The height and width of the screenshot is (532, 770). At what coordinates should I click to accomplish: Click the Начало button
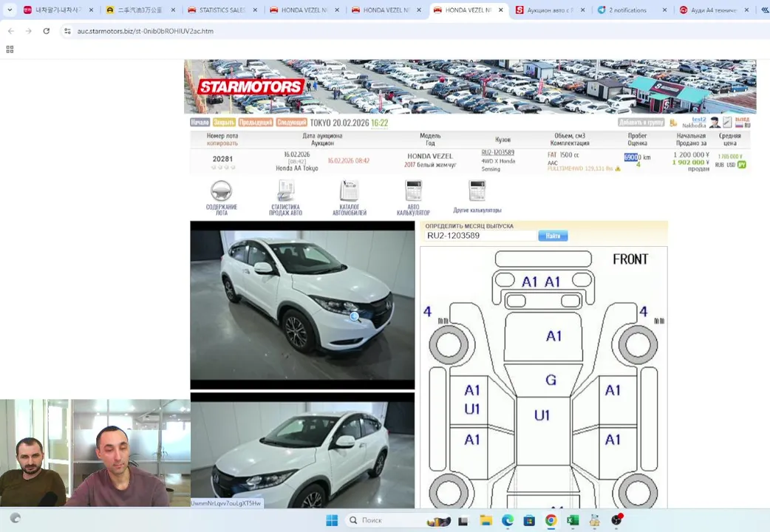pyautogui.click(x=200, y=123)
